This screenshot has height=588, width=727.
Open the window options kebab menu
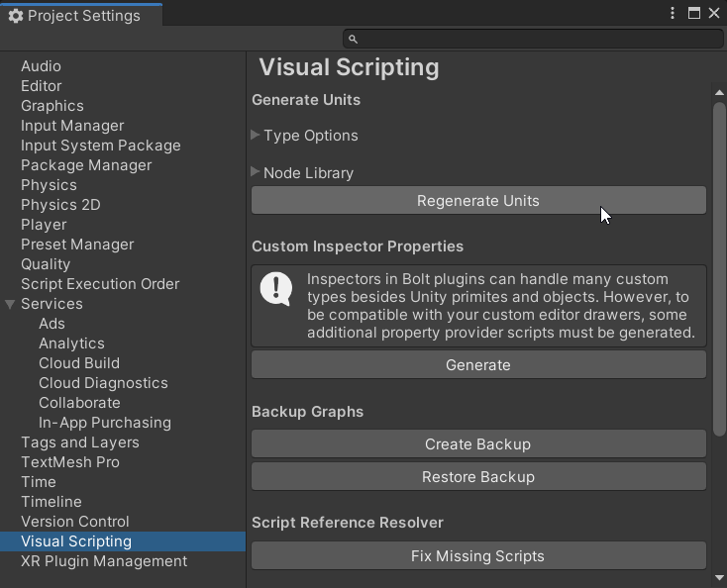point(674,14)
